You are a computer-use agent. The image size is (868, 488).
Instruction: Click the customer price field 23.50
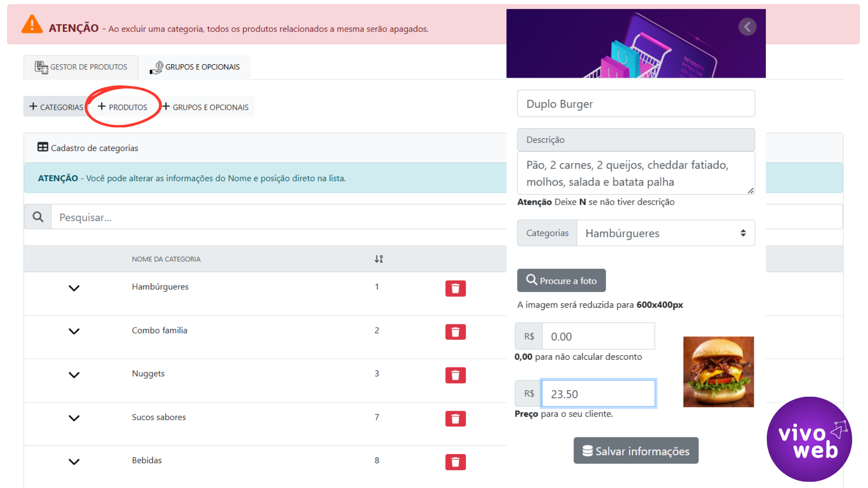pyautogui.click(x=598, y=394)
